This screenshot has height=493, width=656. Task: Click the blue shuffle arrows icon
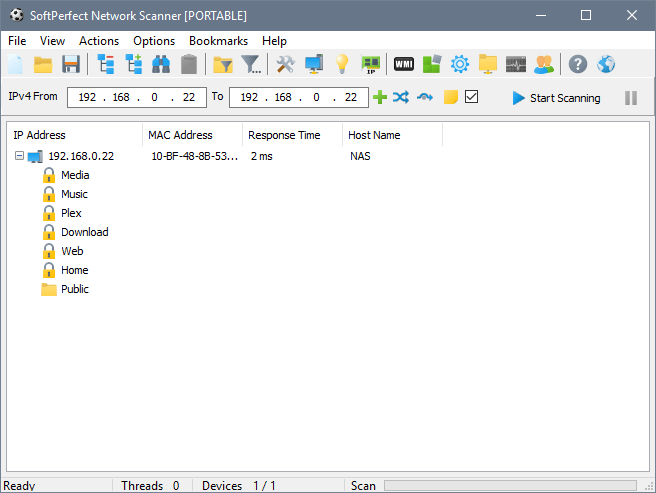point(401,97)
